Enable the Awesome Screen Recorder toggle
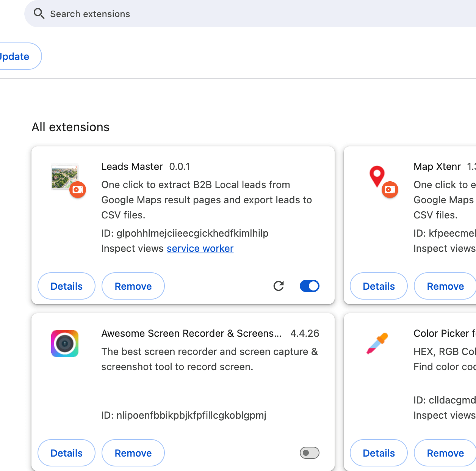Image resolution: width=476 pixels, height=471 pixels. tap(309, 453)
